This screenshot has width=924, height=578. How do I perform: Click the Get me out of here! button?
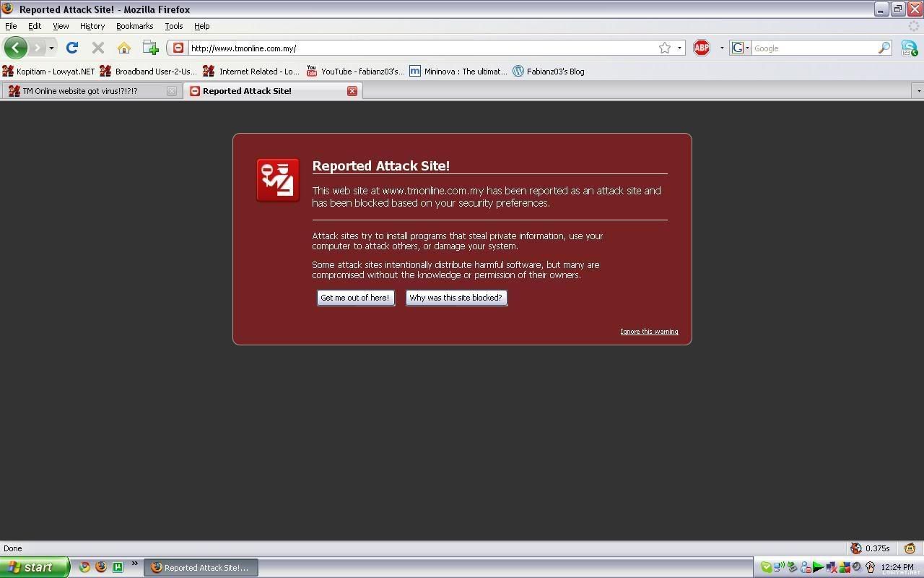pos(355,298)
